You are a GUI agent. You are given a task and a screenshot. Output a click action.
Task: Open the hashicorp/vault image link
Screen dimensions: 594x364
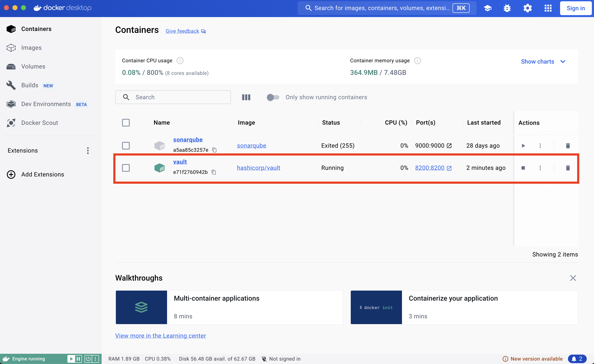coord(258,168)
